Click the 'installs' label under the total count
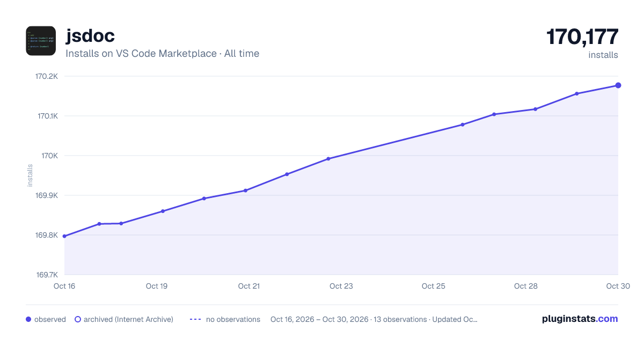Screen dimensions: 644x338 pyautogui.click(x=603, y=55)
